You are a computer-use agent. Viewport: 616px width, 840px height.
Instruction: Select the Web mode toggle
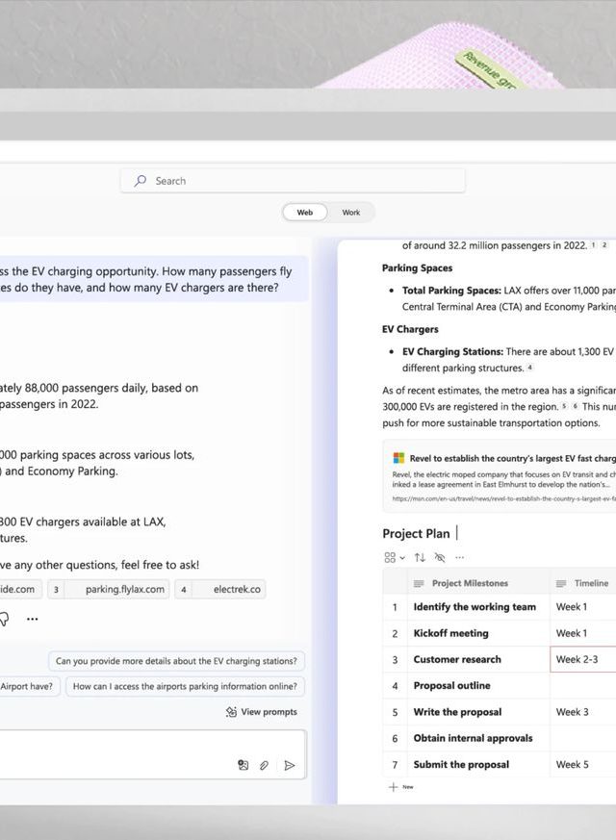305,213
